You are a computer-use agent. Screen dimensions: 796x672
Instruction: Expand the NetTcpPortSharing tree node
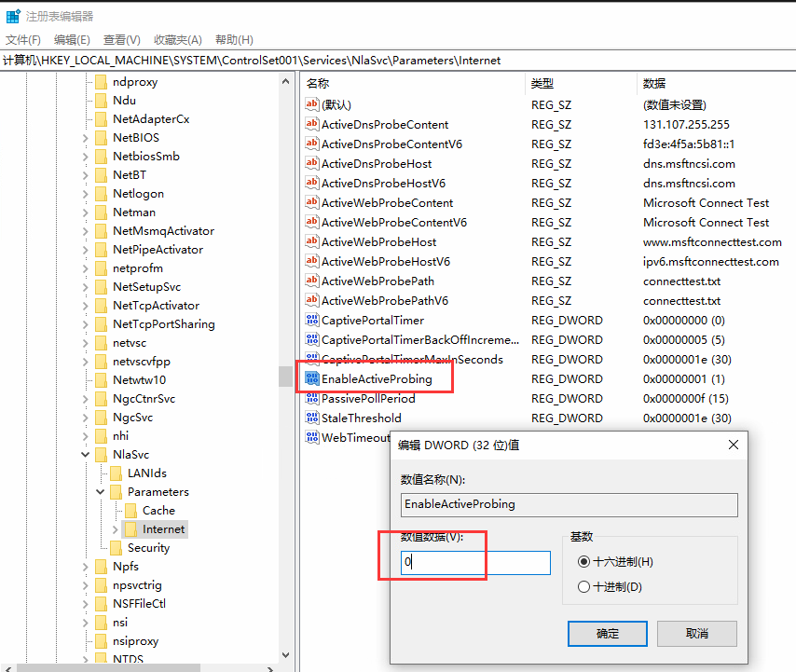pyautogui.click(x=86, y=324)
